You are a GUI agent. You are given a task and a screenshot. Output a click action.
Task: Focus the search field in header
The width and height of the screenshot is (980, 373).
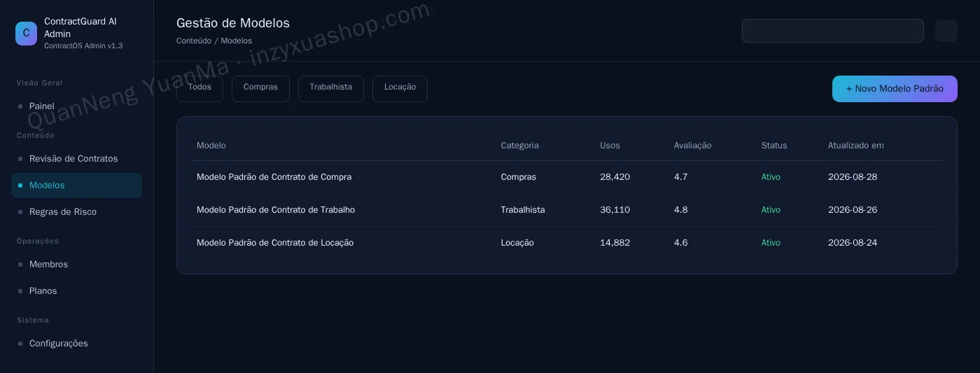coord(833,31)
